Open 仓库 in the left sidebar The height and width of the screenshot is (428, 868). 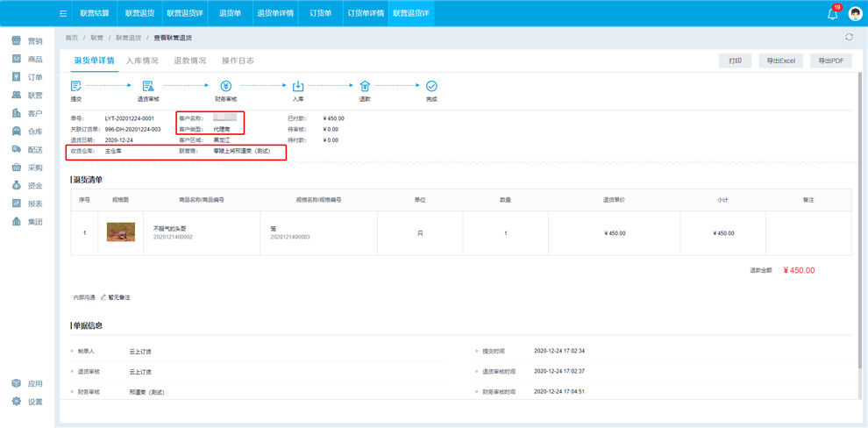[x=27, y=132]
